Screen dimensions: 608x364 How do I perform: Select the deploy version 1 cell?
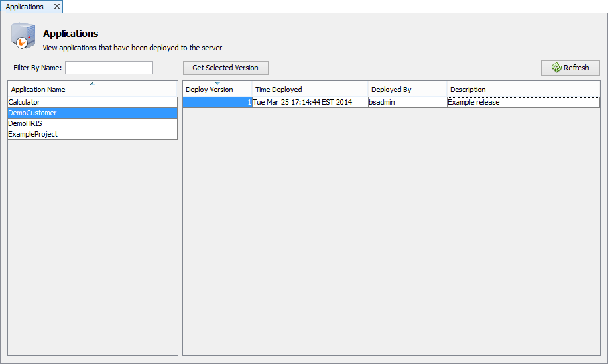pyautogui.click(x=217, y=103)
